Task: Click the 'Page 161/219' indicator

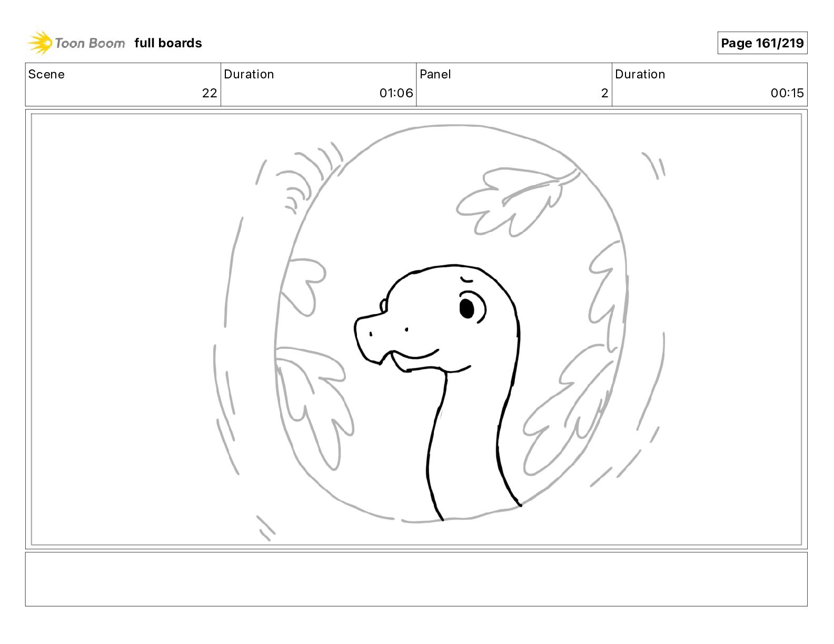Action: [x=762, y=43]
